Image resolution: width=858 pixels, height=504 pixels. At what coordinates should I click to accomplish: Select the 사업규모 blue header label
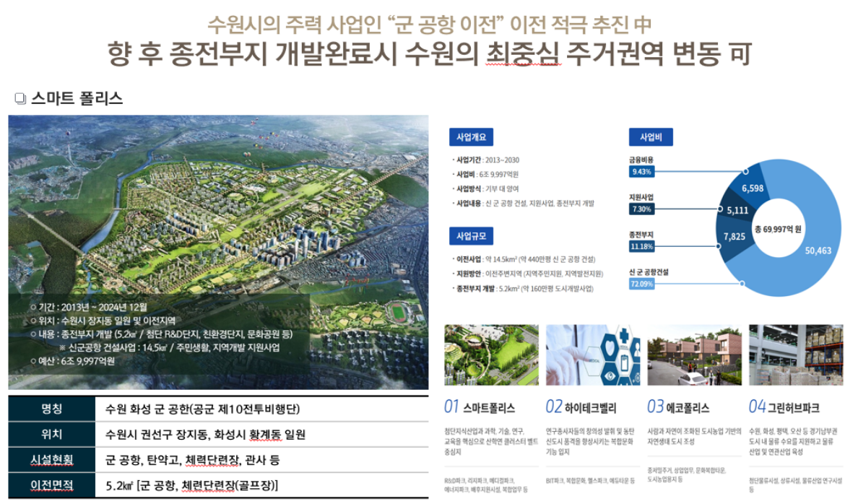pyautogui.click(x=470, y=236)
